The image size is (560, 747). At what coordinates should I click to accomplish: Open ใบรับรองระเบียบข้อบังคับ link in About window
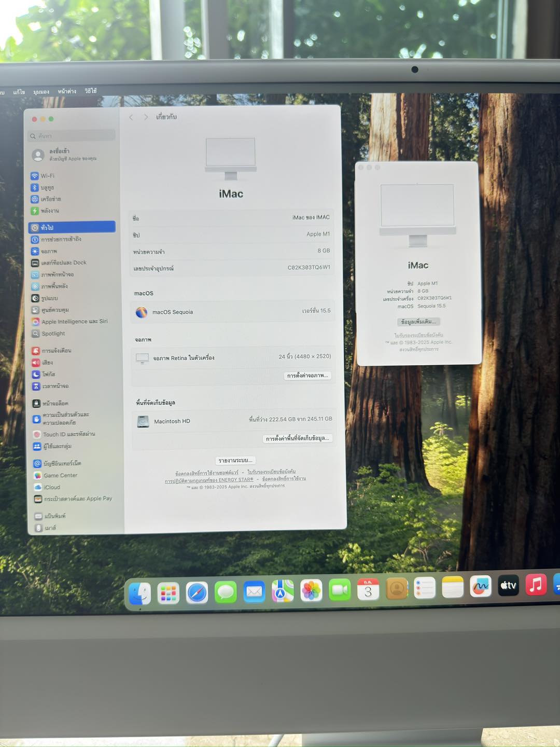click(418, 336)
